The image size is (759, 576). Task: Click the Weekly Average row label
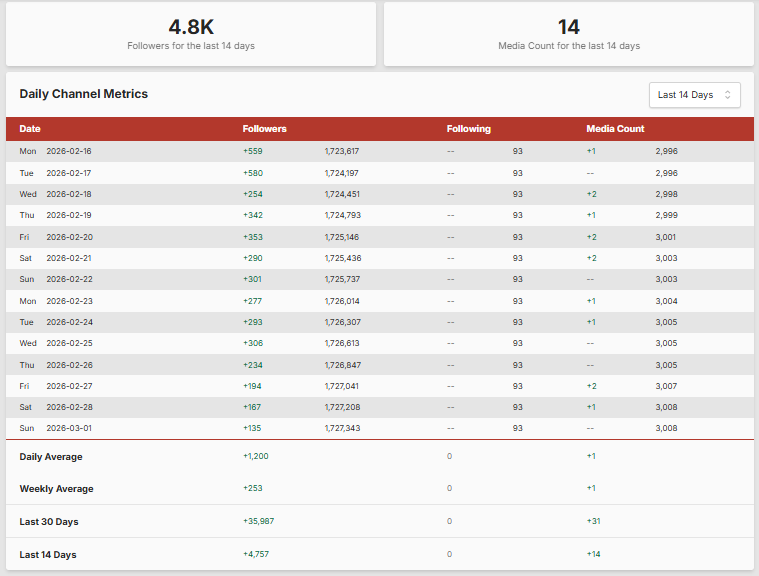[x=56, y=489]
